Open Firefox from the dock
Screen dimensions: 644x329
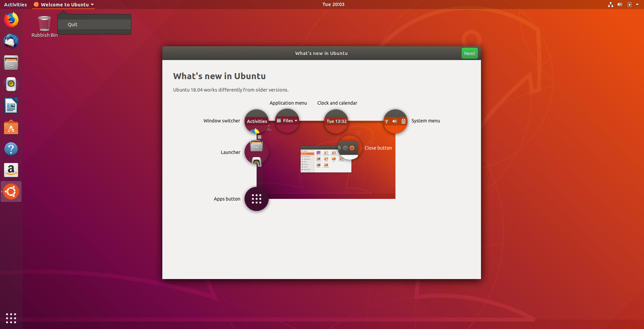[11, 20]
